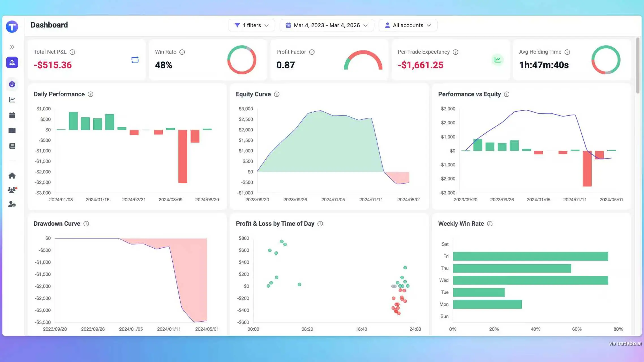This screenshot has height=362, width=644.
Task: Open the trade import/upload panel
Action: coord(12,63)
